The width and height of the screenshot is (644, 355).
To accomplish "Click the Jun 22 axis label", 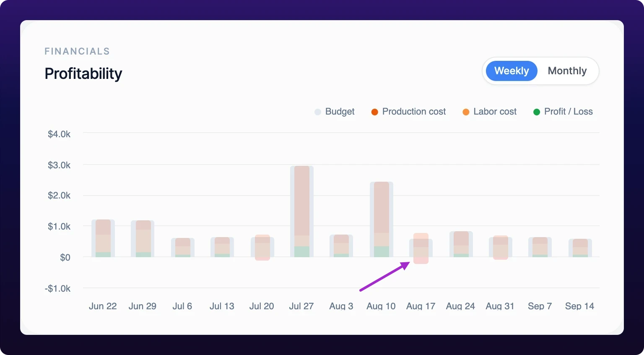I will pos(103,306).
